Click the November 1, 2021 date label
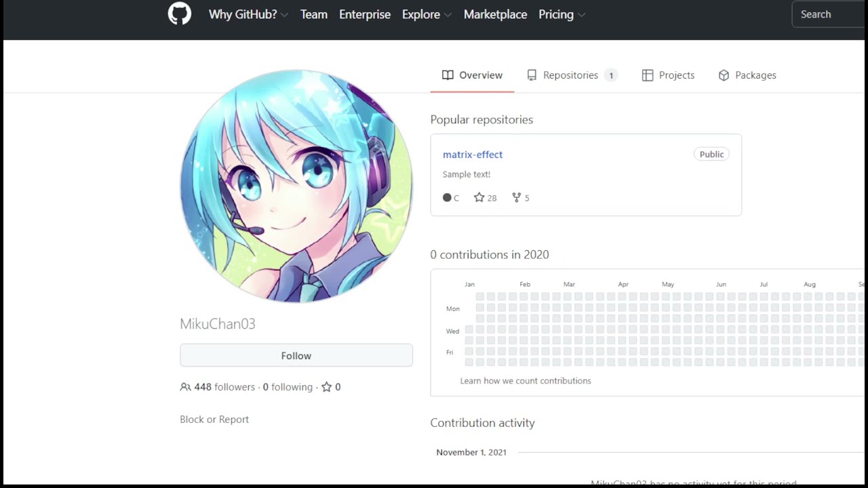This screenshot has width=868, height=488. pyautogui.click(x=471, y=452)
